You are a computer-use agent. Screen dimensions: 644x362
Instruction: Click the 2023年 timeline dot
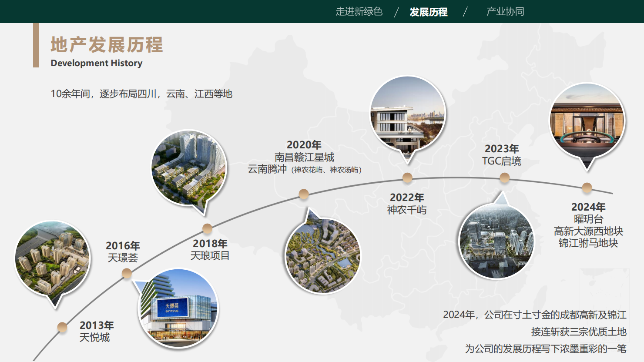(x=504, y=178)
